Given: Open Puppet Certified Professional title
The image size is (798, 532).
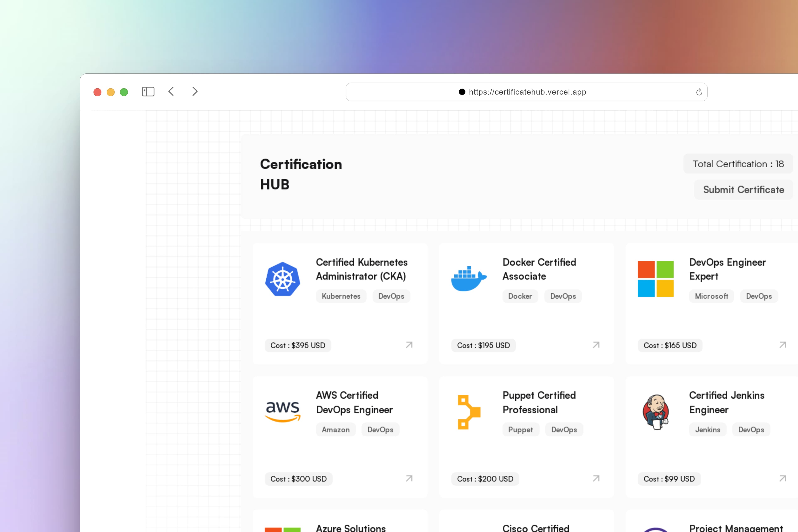Looking at the screenshot, I should coord(539,402).
